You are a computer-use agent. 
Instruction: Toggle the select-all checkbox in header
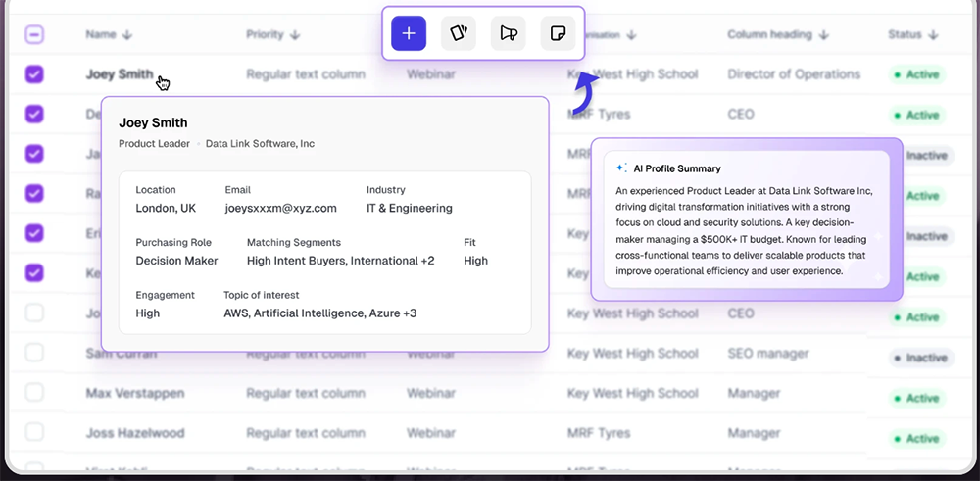34,35
